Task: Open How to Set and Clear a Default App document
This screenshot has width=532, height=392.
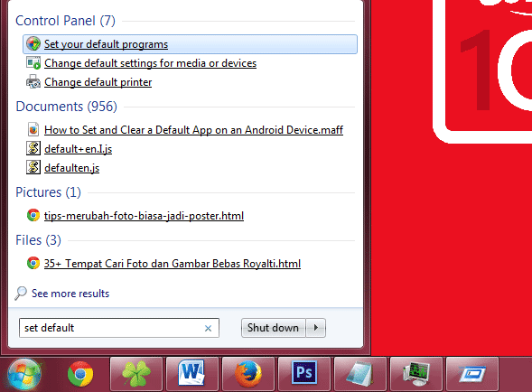Action: (x=193, y=130)
